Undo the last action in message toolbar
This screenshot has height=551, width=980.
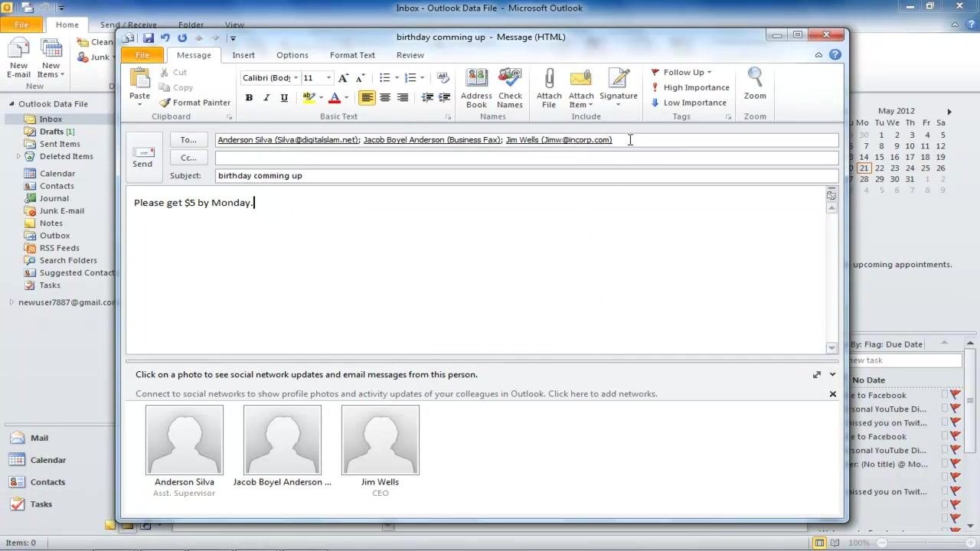click(x=165, y=37)
